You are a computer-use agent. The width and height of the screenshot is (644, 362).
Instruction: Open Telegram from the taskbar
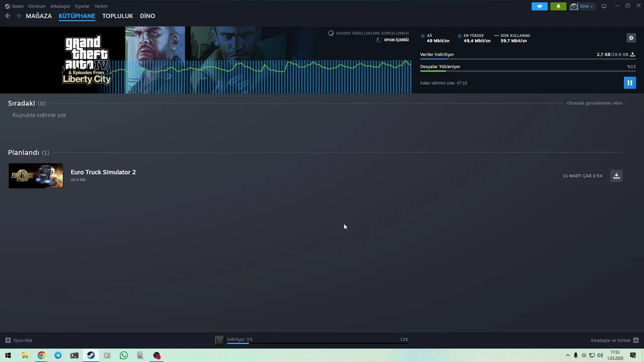tap(58, 355)
